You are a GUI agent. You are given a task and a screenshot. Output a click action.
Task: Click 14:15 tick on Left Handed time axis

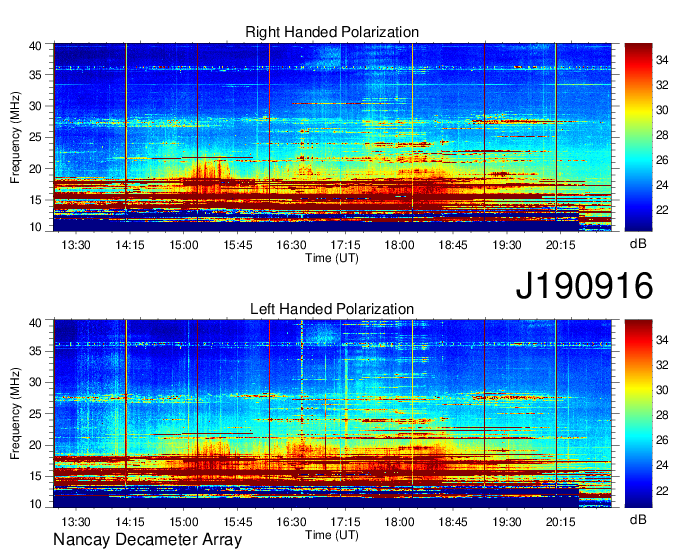point(130,522)
